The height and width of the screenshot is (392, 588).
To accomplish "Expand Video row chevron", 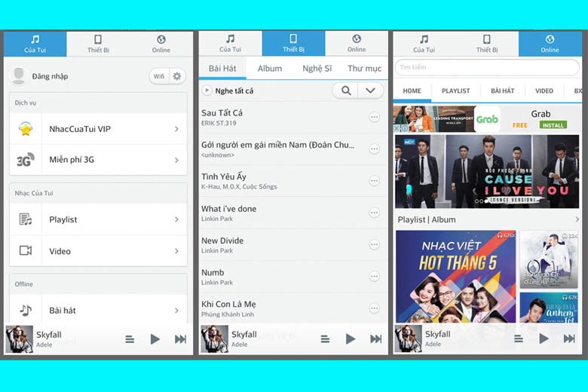I will 176,251.
